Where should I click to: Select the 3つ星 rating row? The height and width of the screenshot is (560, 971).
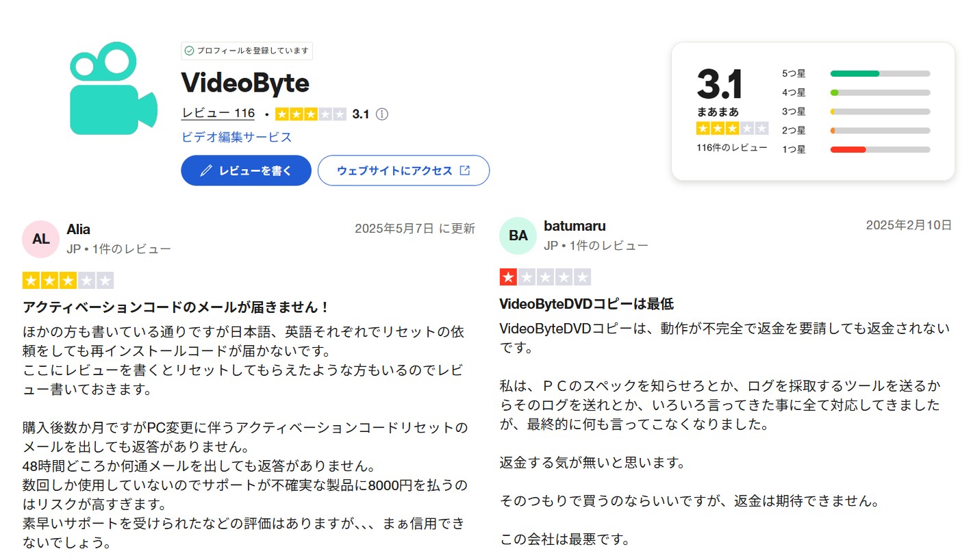(856, 112)
